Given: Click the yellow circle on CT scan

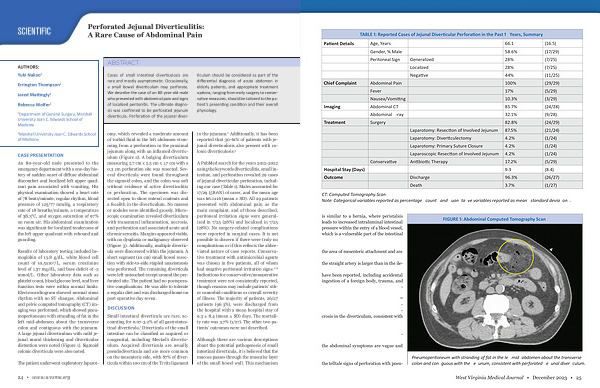Looking at the screenshot, I should (515, 256).
